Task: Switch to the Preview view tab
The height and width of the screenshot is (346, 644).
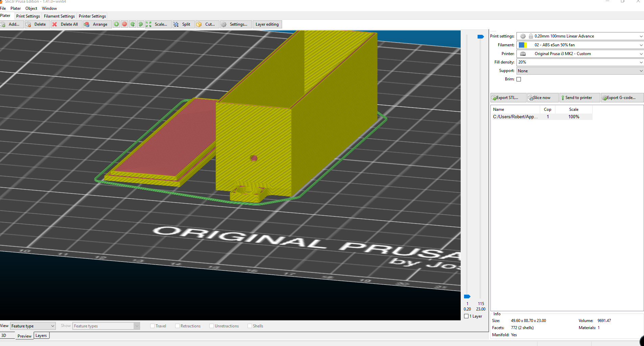Action: point(24,336)
